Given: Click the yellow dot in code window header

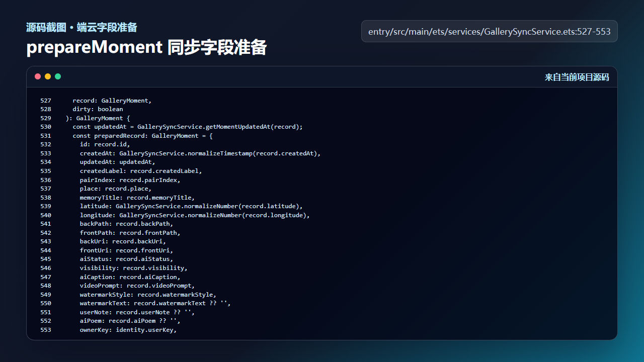Looking at the screenshot, I should point(48,76).
